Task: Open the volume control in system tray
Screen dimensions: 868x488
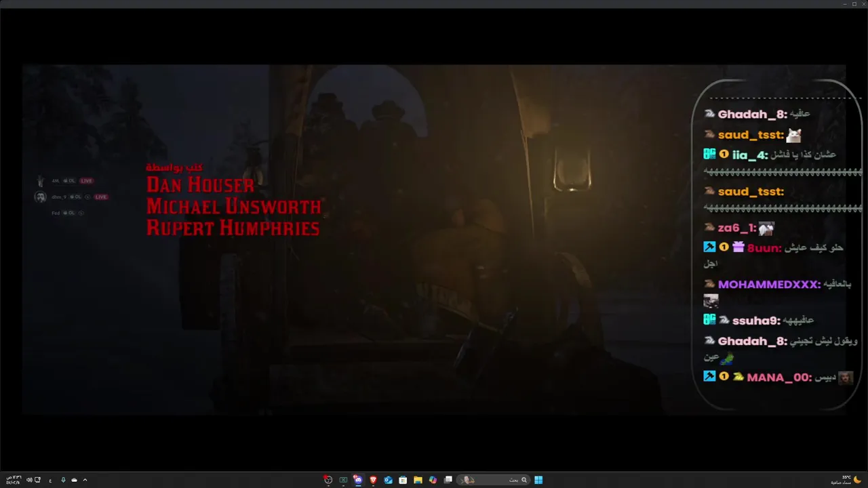Action: tap(29, 480)
